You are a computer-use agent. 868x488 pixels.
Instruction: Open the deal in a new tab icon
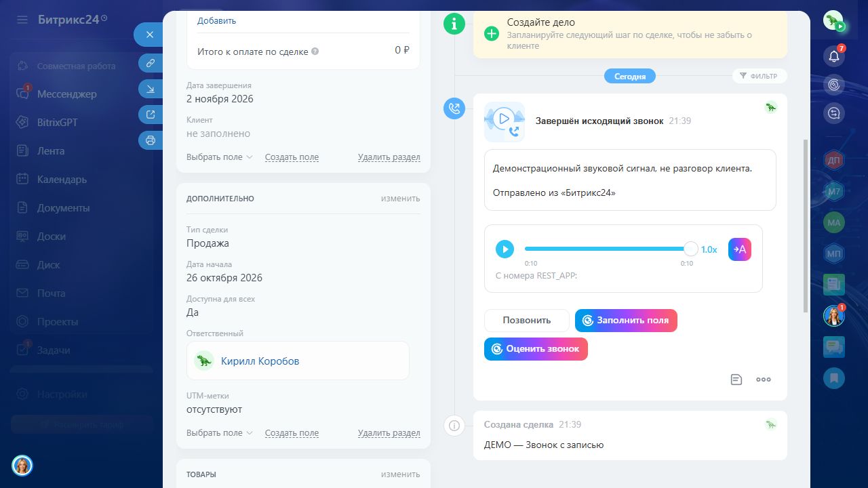tap(150, 115)
